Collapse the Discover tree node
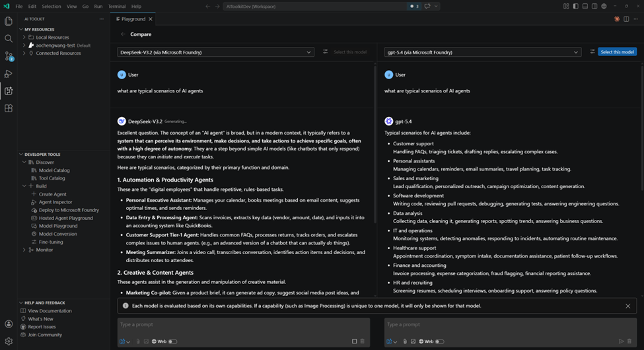 [x=24, y=162]
